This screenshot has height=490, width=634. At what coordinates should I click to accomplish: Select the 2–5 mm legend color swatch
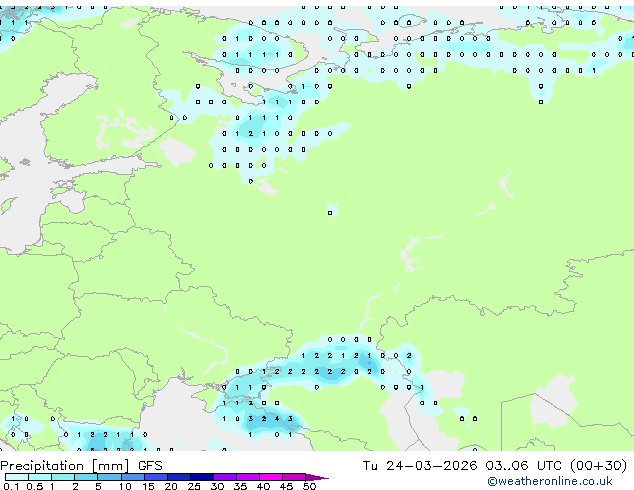[x=86, y=477]
